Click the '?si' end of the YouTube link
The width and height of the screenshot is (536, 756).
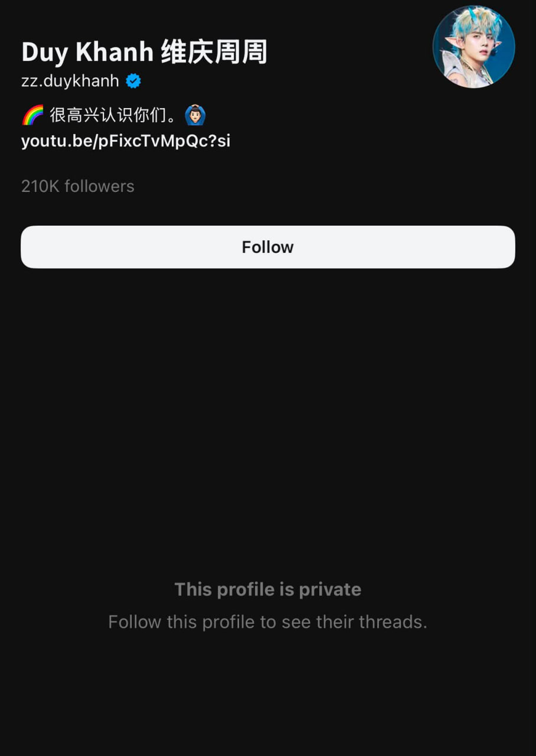coord(220,142)
